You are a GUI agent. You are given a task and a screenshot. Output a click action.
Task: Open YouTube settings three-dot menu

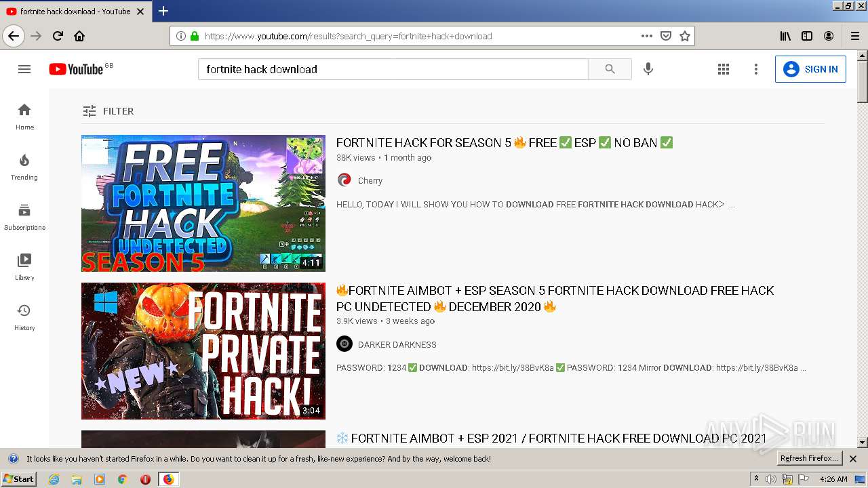tap(756, 69)
